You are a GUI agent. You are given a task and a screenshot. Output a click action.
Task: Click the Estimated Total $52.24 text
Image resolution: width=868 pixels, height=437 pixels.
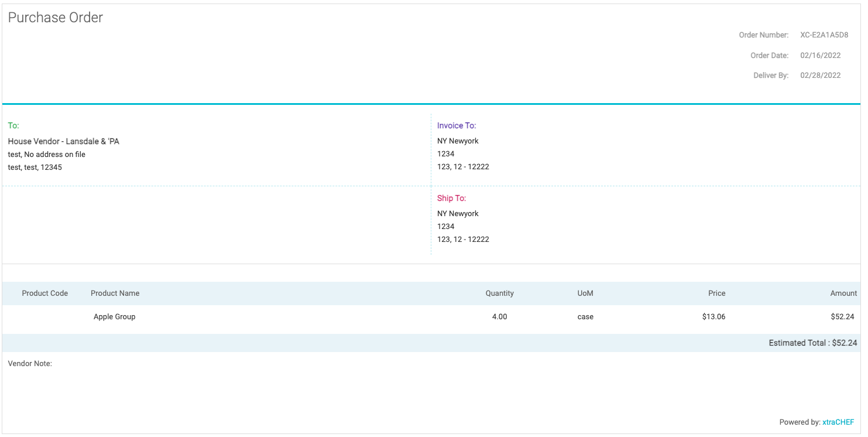point(812,343)
